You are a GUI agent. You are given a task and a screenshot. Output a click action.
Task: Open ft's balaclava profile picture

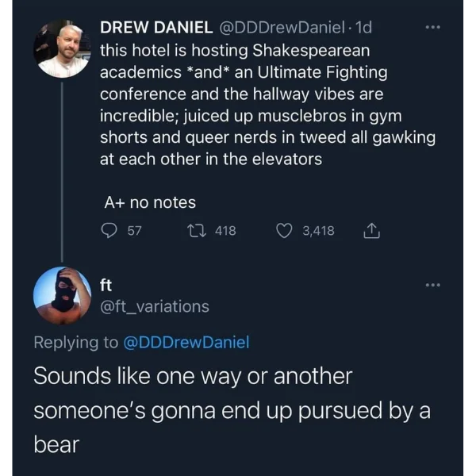point(62,295)
